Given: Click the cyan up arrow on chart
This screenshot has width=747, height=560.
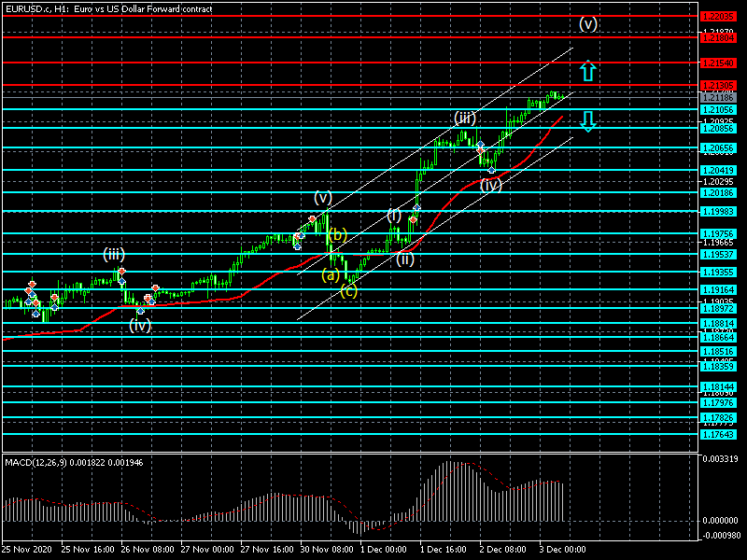Looking at the screenshot, I should coord(586,72).
